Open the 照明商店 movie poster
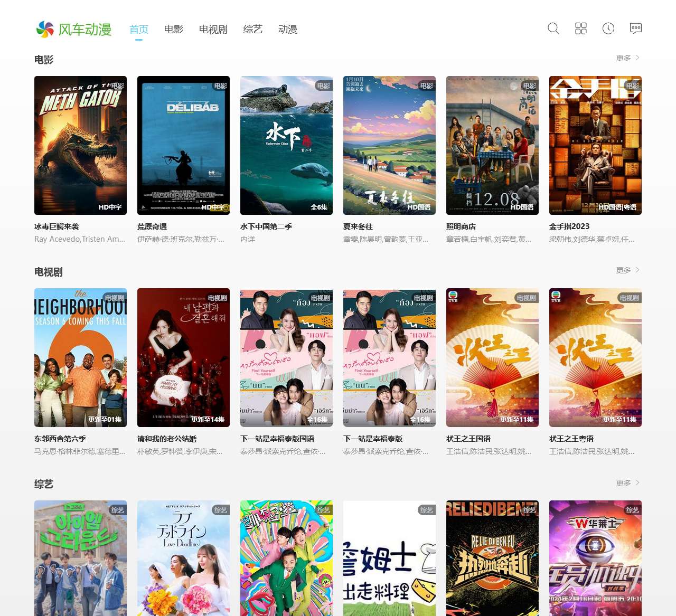 pyautogui.click(x=492, y=145)
